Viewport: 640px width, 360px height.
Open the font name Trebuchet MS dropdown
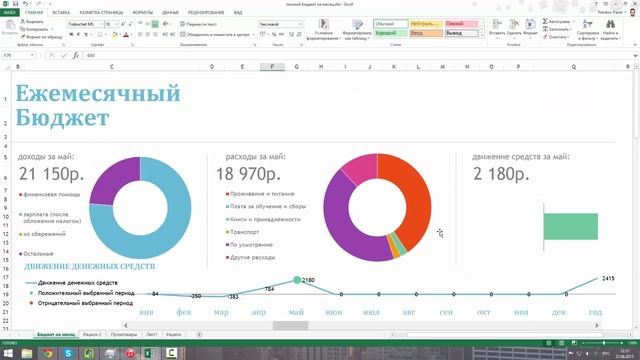102,24
